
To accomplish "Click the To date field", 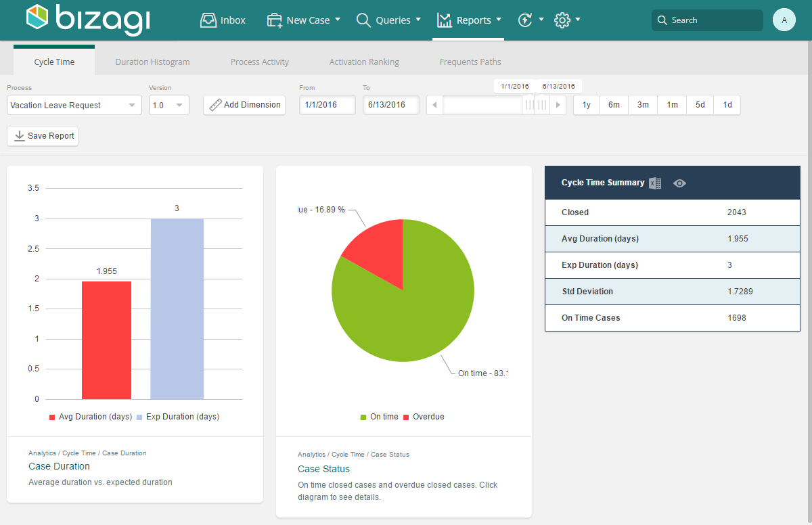I will coord(390,105).
